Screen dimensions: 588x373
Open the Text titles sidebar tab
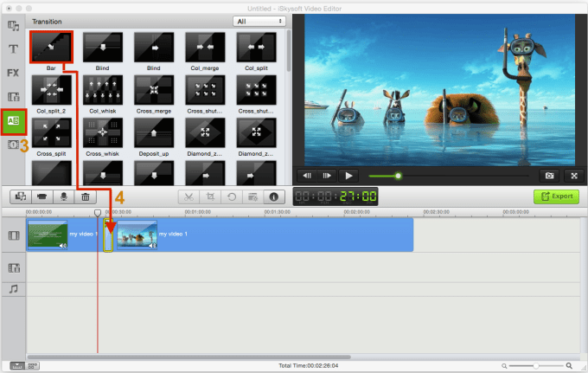click(x=14, y=49)
